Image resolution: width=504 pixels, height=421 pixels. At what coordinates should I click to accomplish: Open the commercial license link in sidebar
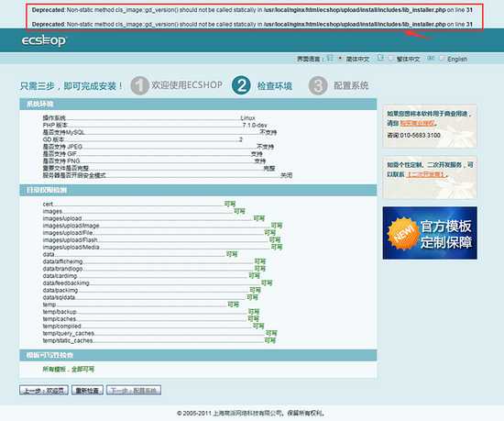coord(418,123)
